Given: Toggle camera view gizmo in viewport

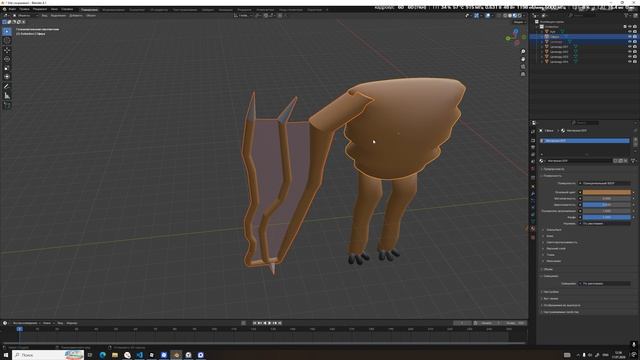Looking at the screenshot, I should pos(523,67).
